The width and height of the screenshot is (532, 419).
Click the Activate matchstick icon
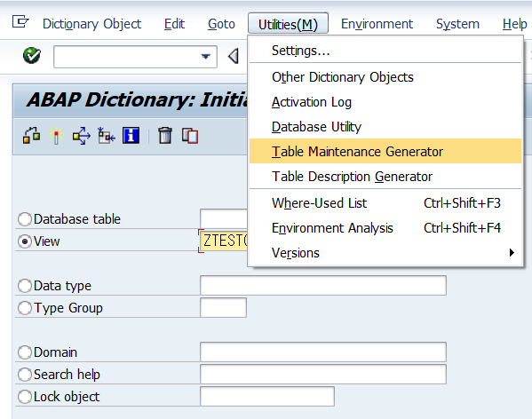(x=56, y=136)
